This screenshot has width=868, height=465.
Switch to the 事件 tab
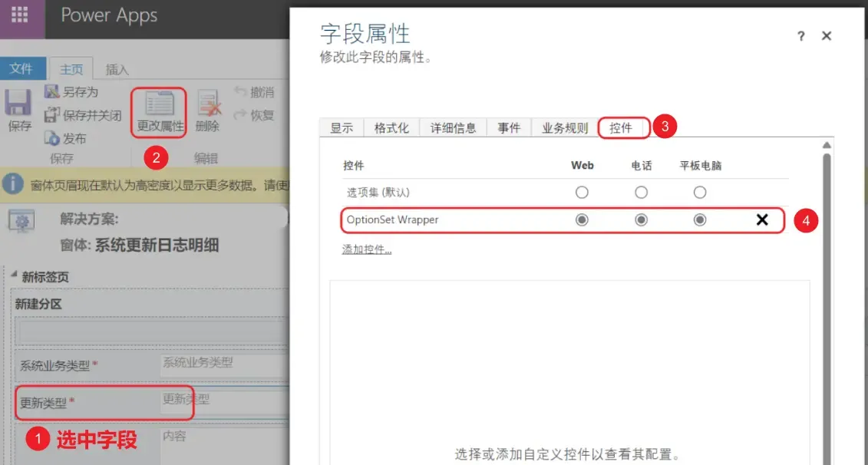(509, 127)
